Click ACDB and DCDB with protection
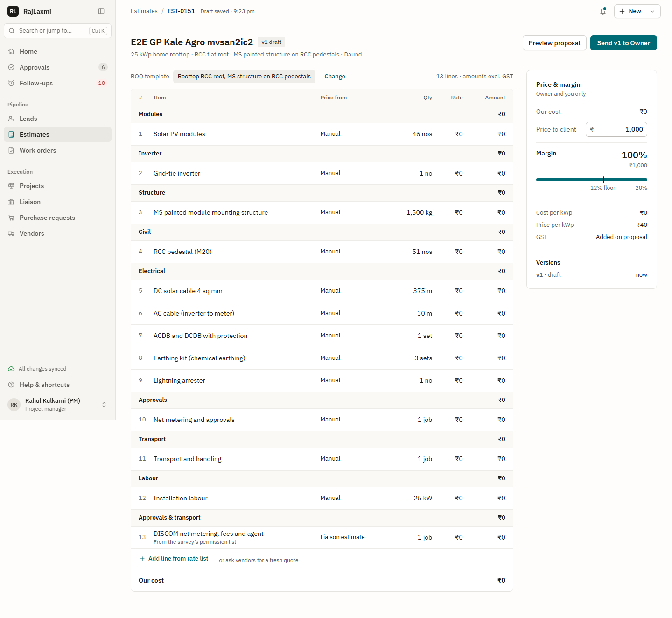 [x=200, y=336]
